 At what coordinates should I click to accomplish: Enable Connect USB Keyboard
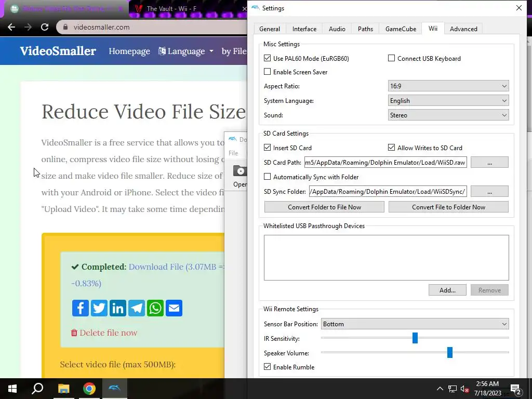coord(391,58)
